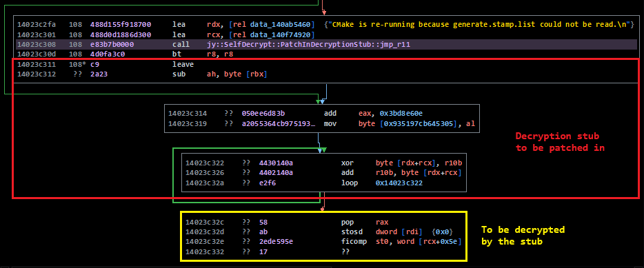
Task: Select the {0x0} value annotation
Action: 443,232
